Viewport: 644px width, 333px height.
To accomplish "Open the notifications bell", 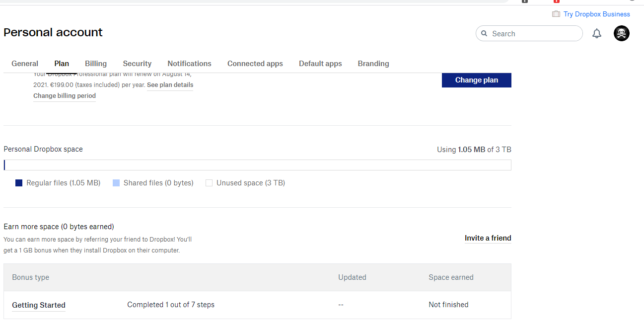I will coord(597,33).
